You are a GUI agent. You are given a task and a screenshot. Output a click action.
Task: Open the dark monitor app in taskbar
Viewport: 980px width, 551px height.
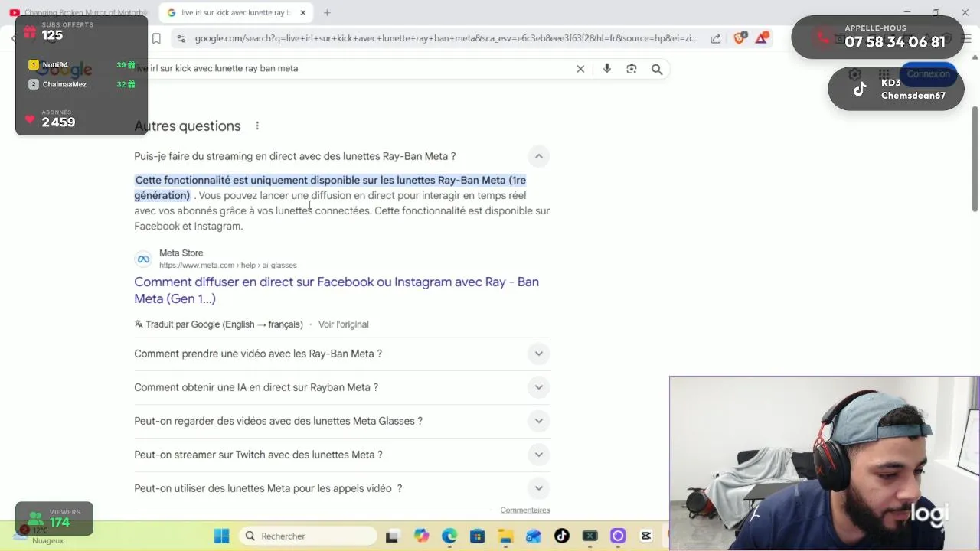click(x=590, y=536)
